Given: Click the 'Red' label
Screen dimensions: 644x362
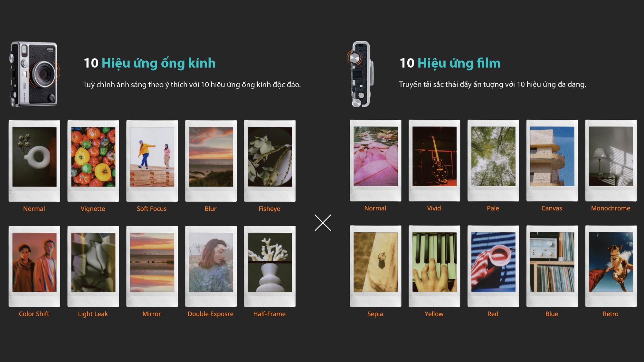Looking at the screenshot, I should (493, 314).
